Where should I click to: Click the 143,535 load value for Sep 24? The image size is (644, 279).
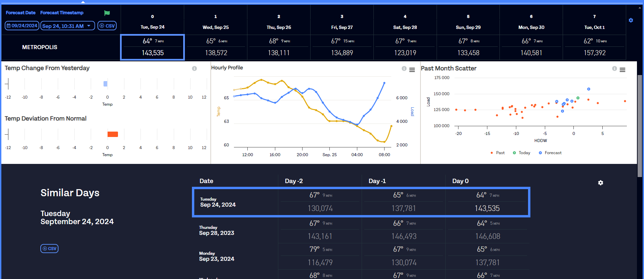[153, 53]
